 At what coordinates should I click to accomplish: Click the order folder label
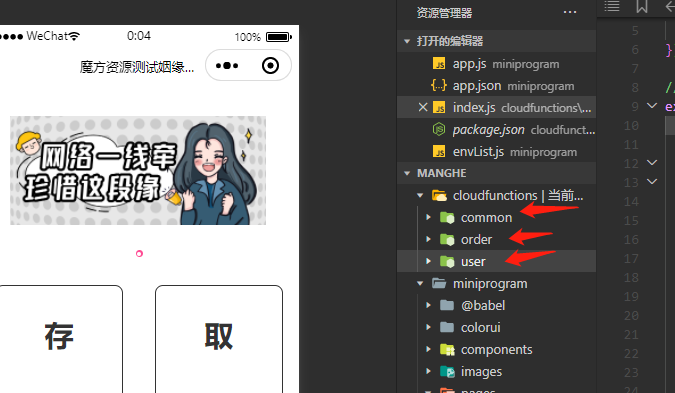tap(476, 239)
